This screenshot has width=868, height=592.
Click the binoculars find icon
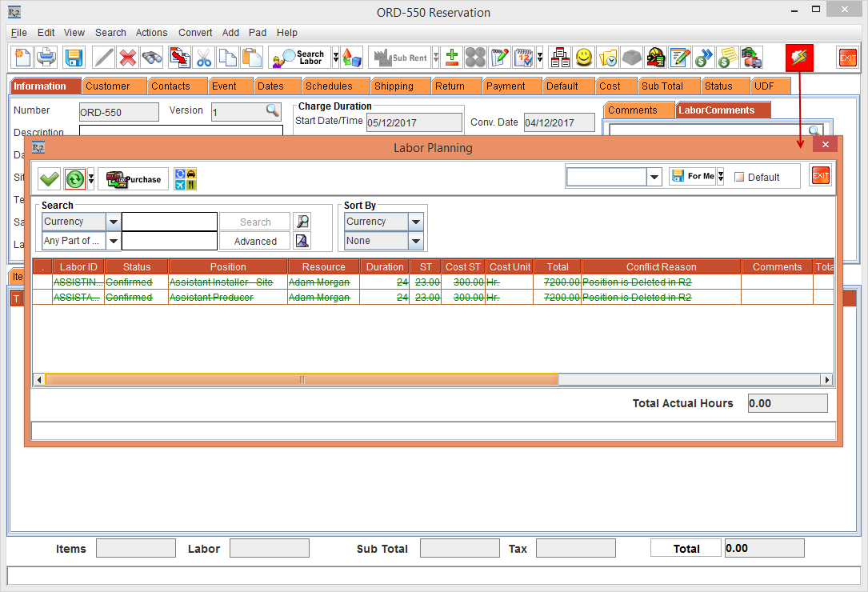(152, 58)
